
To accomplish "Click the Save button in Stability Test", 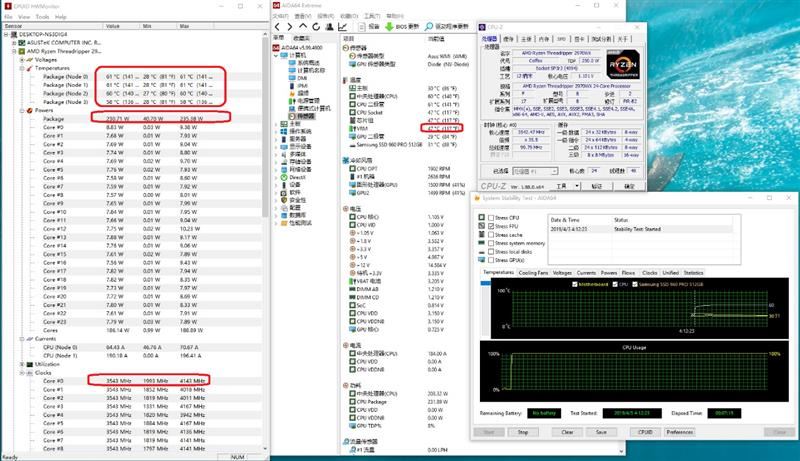I will coord(602,432).
